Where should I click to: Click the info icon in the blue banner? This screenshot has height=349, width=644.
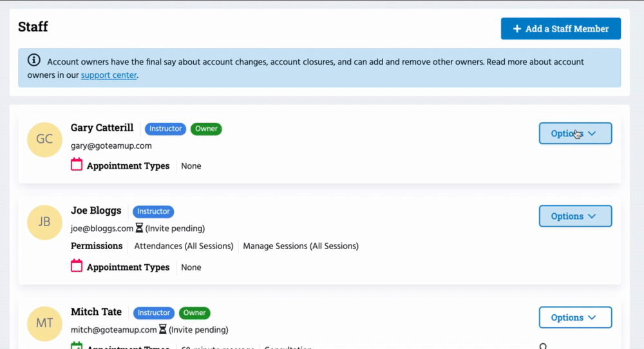(x=33, y=61)
